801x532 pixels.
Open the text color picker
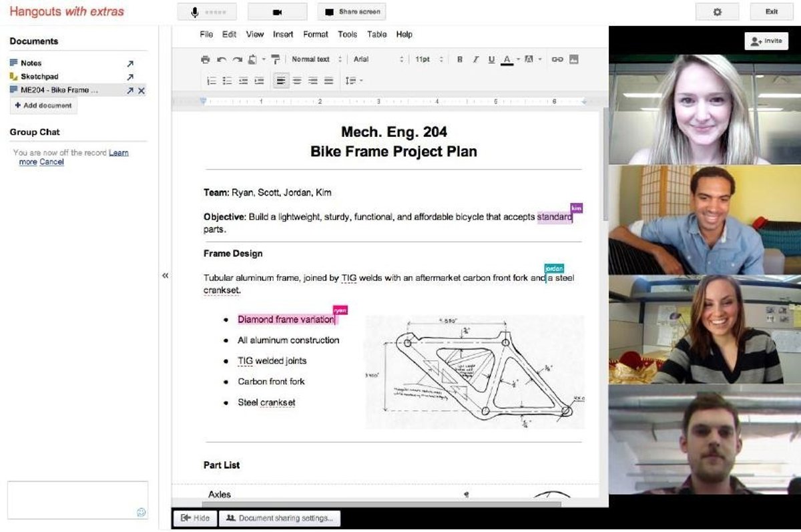click(x=507, y=59)
